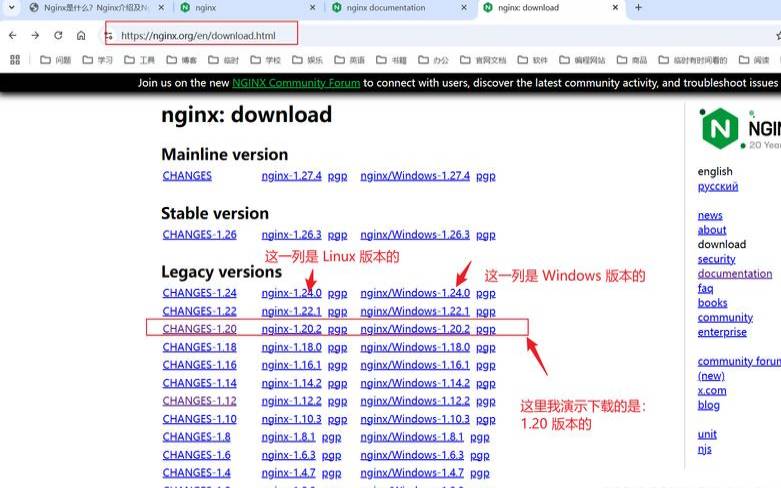Go back to the previous page
This screenshot has width=781, height=488.
[x=12, y=35]
